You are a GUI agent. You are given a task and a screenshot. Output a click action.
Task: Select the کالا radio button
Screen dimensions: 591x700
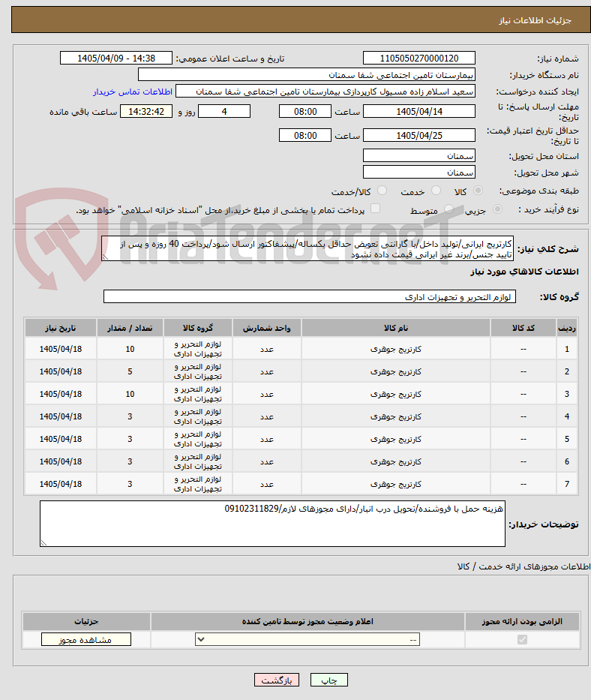point(478,191)
